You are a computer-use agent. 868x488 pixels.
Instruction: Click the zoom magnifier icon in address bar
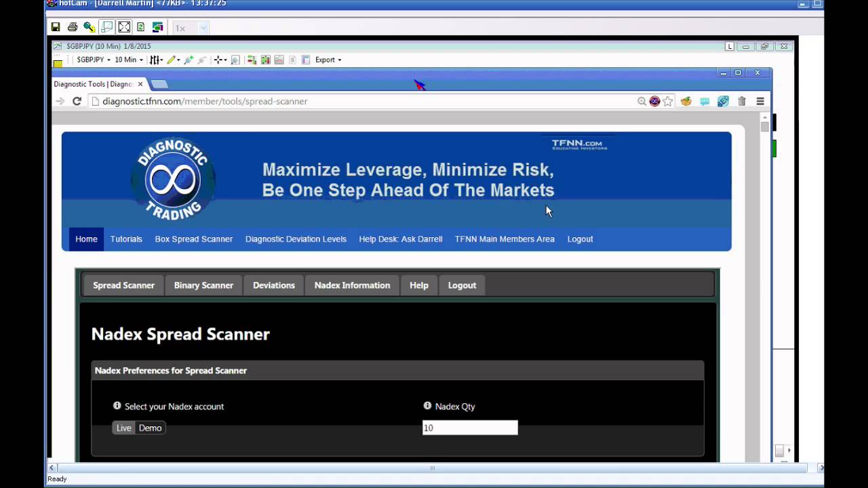click(642, 101)
